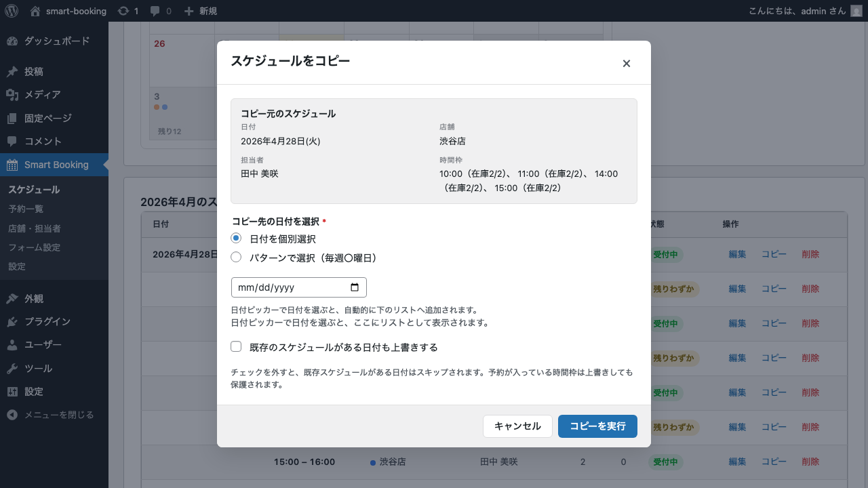Open 外観 menu in sidebar
Image resolution: width=868 pixels, height=488 pixels.
point(54,299)
